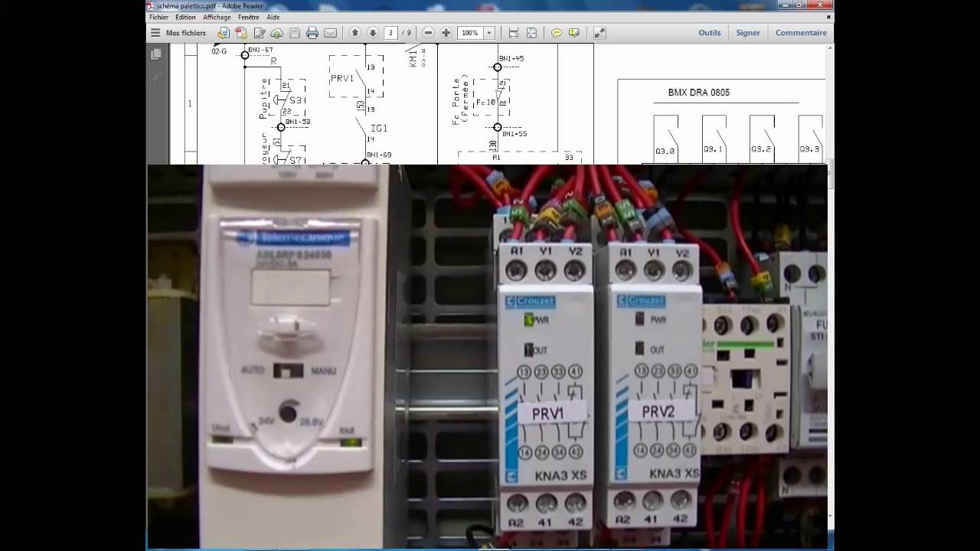This screenshot has width=980, height=551.
Task: Click the Adobe Reader title bar icon
Action: (151, 5)
